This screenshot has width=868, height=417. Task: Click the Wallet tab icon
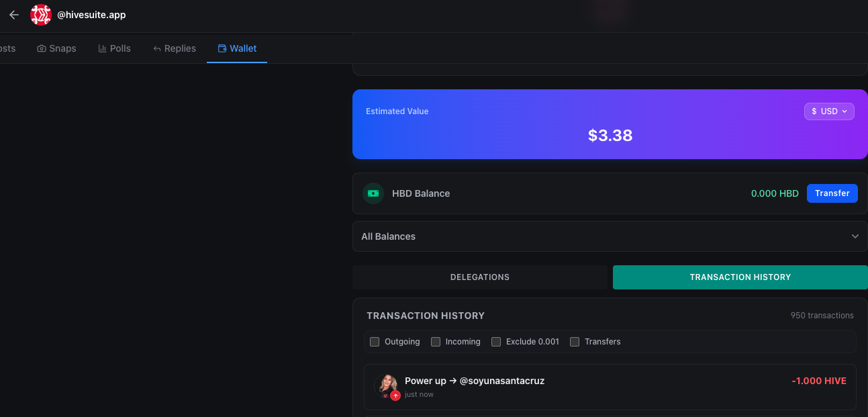point(222,48)
